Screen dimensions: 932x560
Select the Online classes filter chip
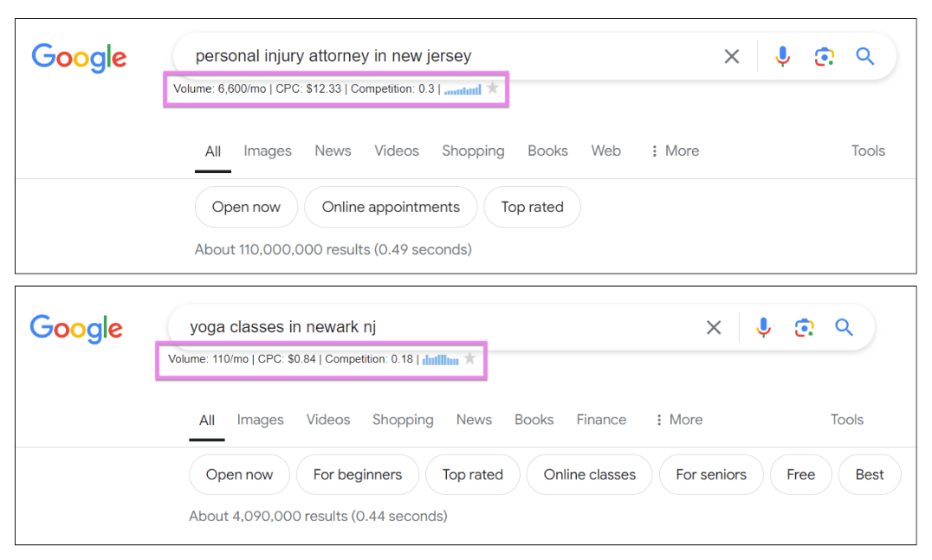pyautogui.click(x=589, y=475)
